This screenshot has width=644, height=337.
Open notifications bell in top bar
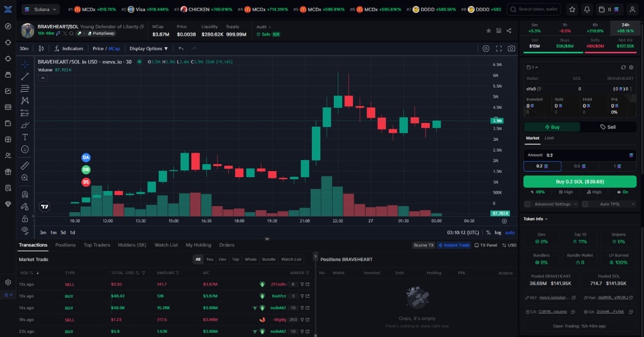coord(587,9)
